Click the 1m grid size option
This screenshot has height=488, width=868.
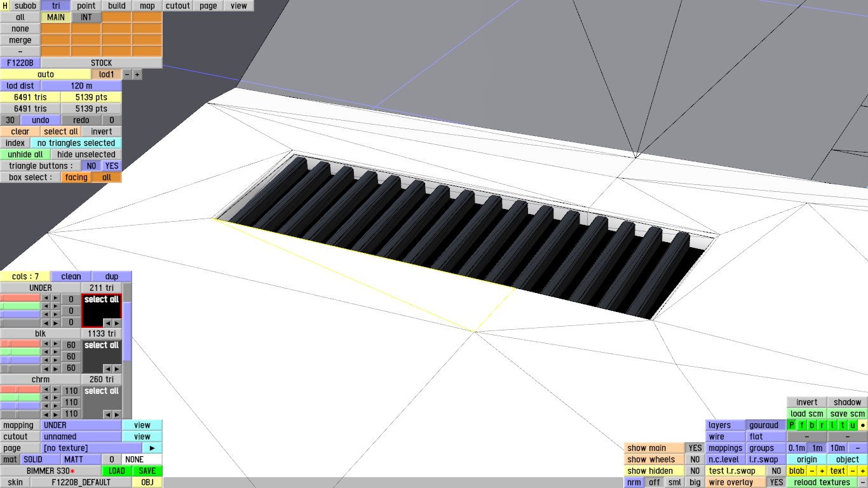coord(817,448)
